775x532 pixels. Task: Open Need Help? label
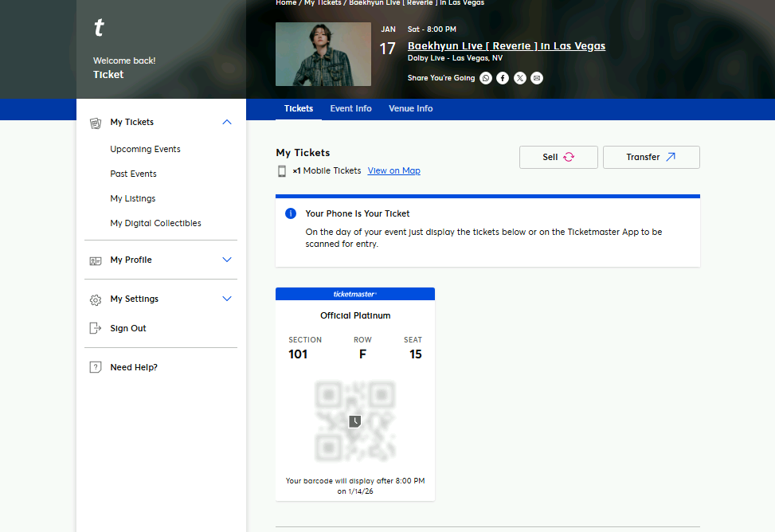click(134, 367)
